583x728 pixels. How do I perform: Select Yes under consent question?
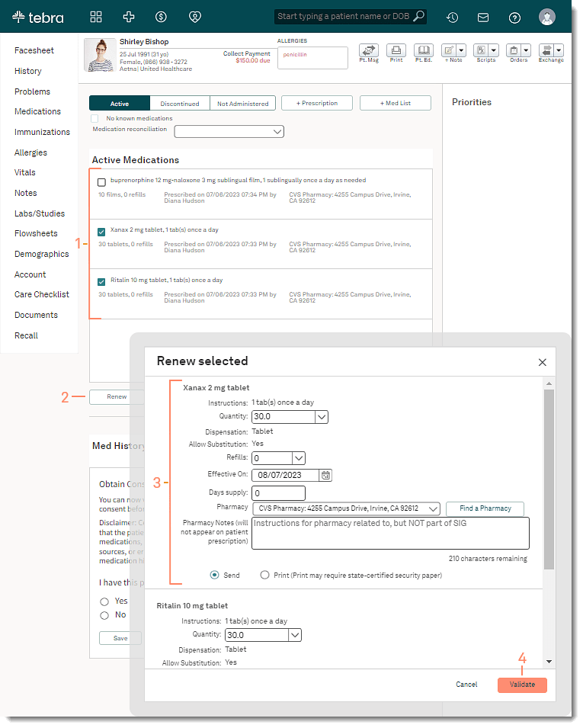104,601
